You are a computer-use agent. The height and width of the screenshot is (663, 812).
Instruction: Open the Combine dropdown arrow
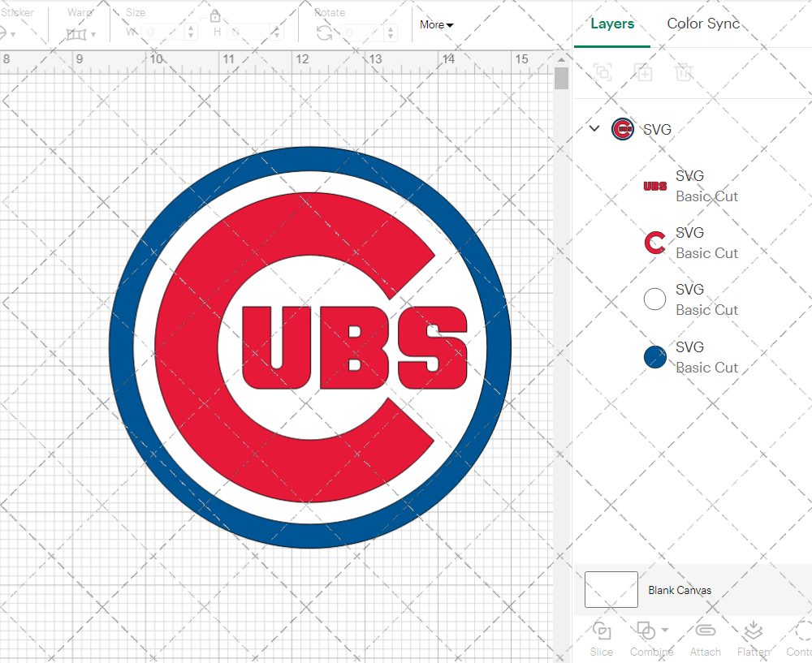click(665, 631)
